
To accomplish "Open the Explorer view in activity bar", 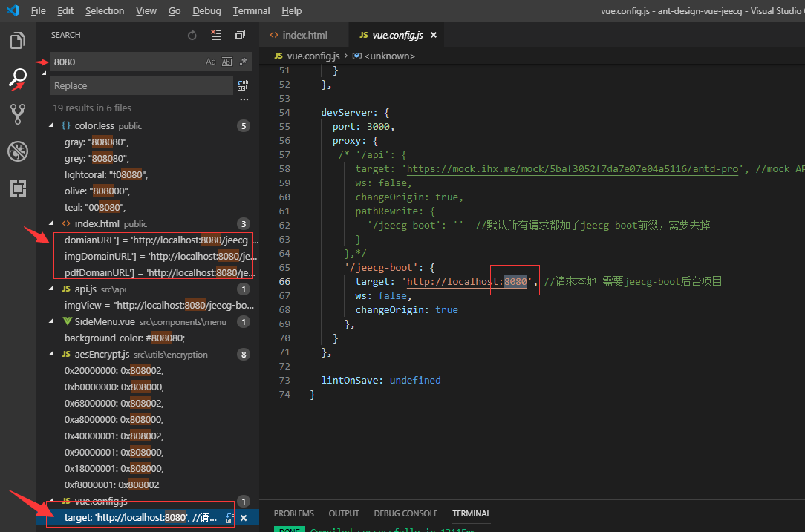I will [18, 41].
